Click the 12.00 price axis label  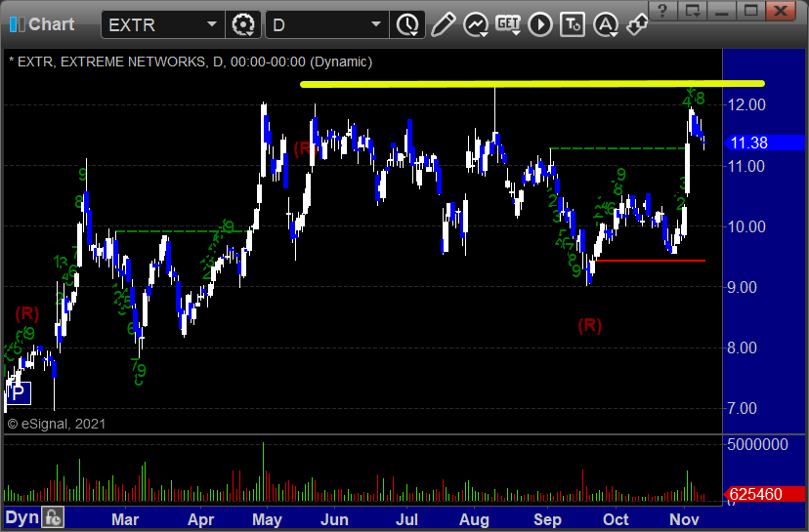[x=746, y=105]
